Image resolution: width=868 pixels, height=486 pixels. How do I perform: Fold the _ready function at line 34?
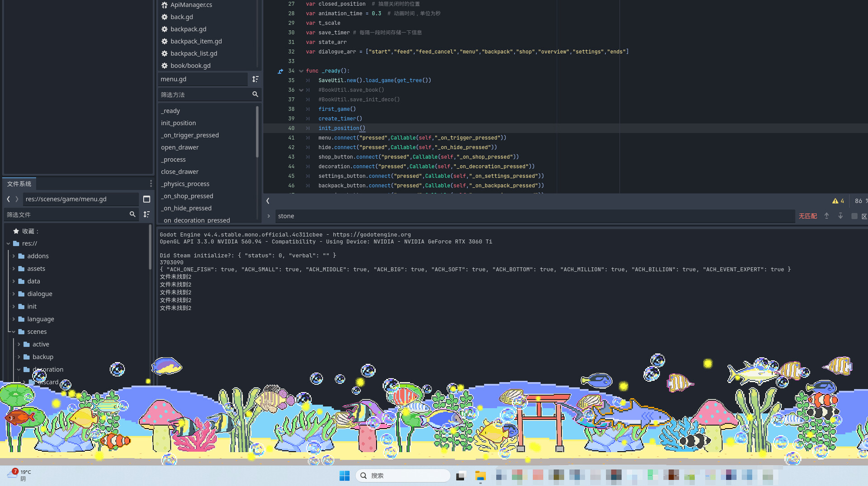[301, 71]
